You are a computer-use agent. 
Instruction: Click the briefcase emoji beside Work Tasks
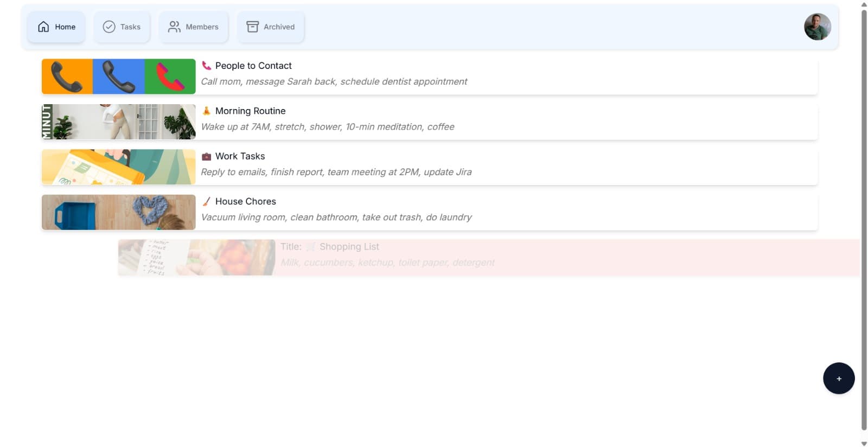point(206,156)
